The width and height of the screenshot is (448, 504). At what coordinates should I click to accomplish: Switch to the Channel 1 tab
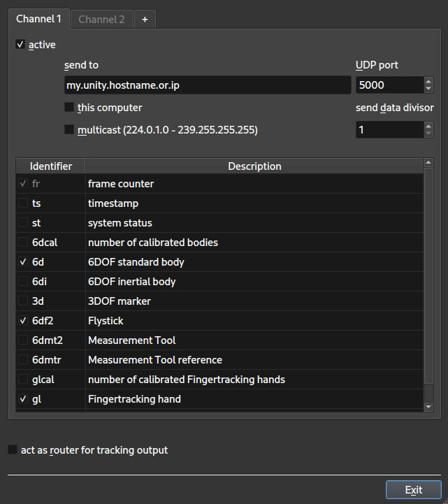[x=39, y=19]
